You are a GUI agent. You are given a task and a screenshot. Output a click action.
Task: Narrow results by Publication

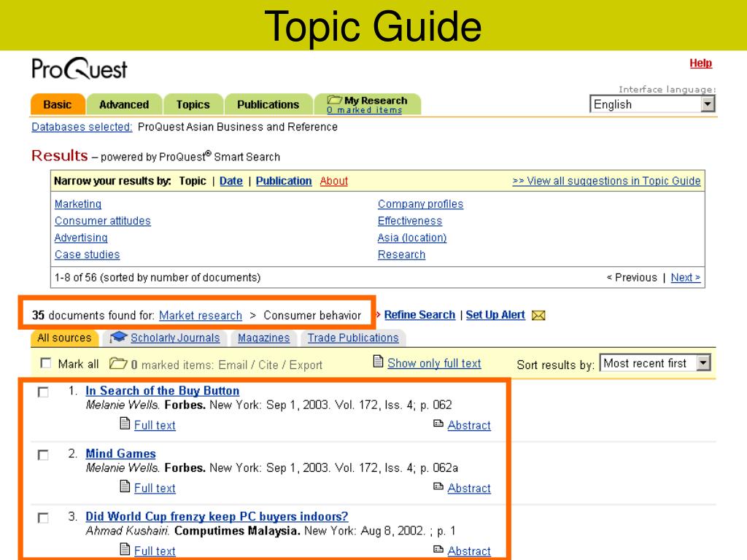284,181
